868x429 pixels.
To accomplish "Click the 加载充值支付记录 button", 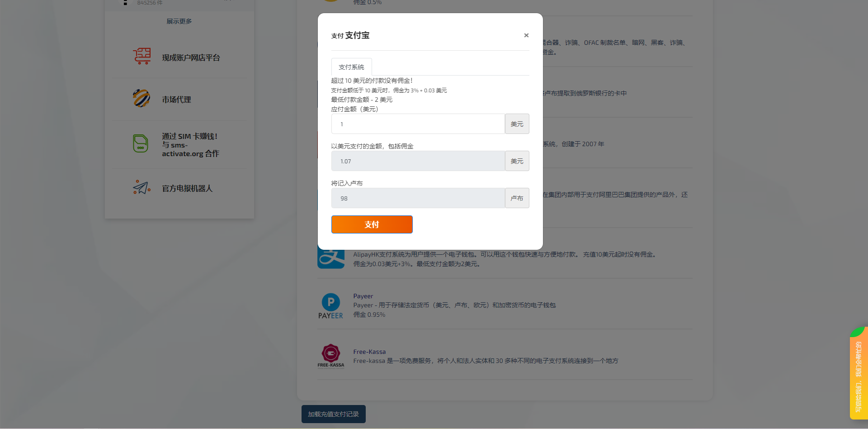I will coord(333,414).
